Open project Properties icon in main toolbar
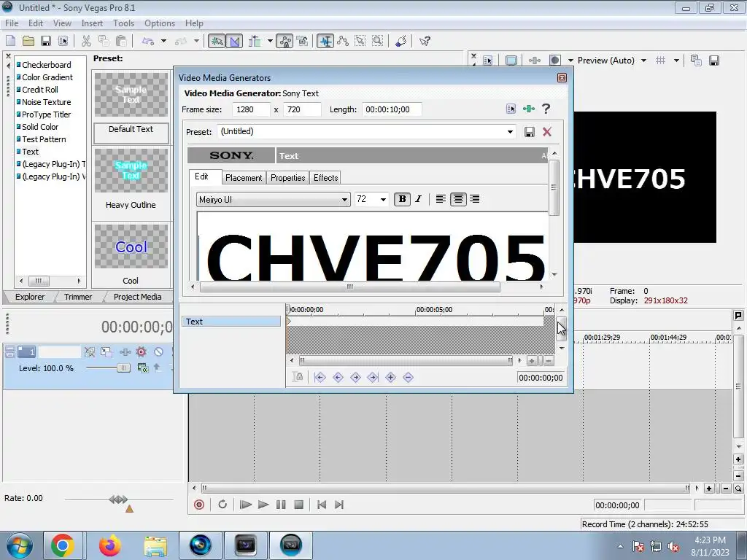 63,41
